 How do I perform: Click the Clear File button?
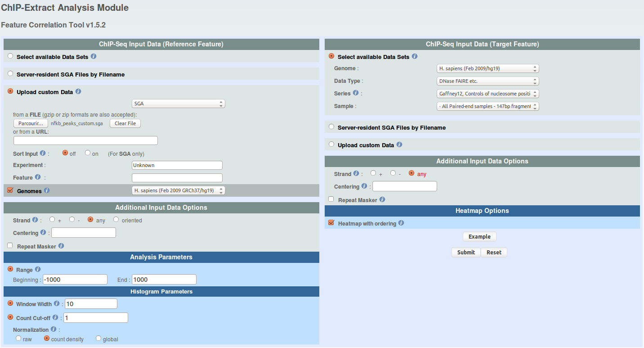click(125, 123)
